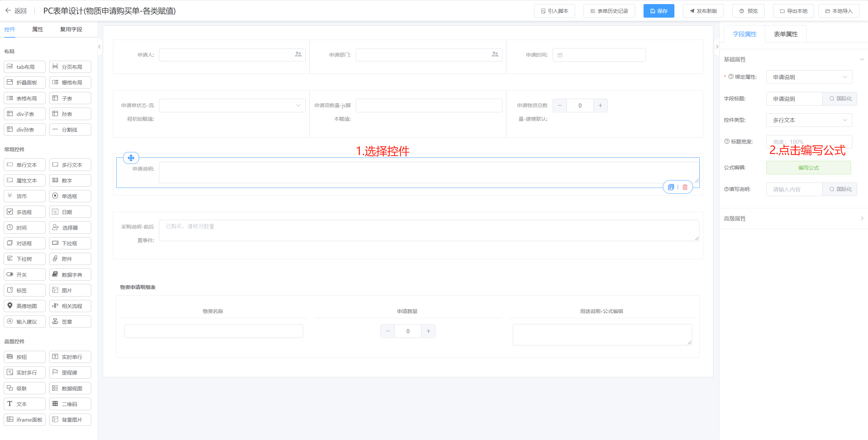
Task: Click the person selector icon in 申请人 field
Action: (298, 54)
